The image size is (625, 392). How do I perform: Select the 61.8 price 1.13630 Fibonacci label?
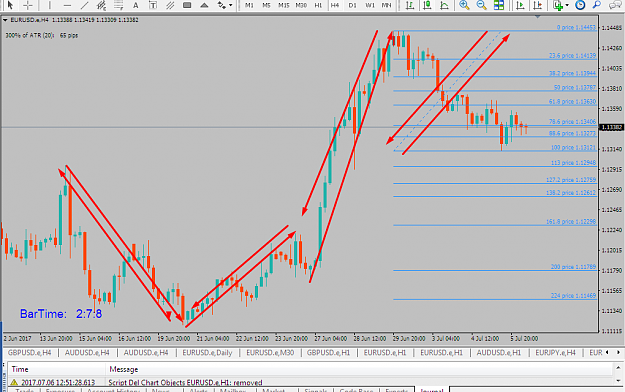572,101
